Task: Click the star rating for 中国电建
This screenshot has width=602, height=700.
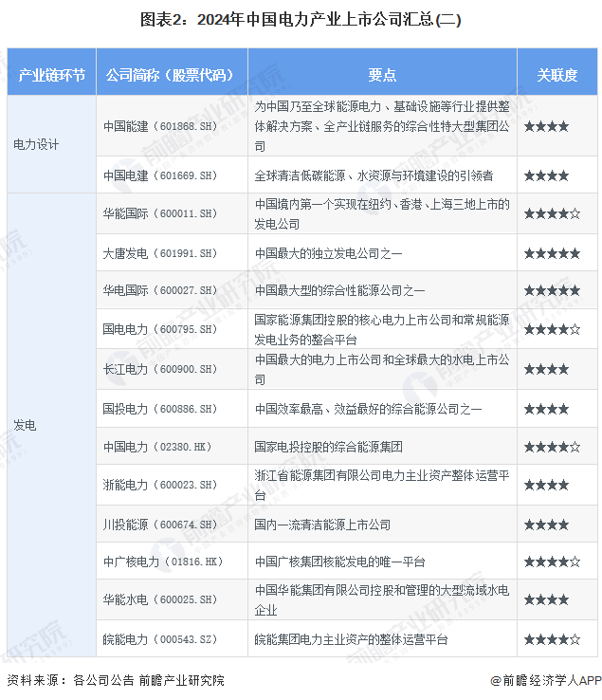Action: click(546, 175)
